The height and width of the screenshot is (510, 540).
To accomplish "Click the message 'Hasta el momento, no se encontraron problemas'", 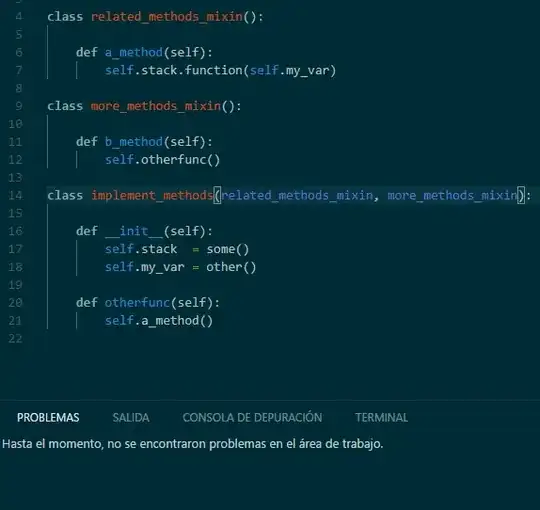I will tap(193, 444).
